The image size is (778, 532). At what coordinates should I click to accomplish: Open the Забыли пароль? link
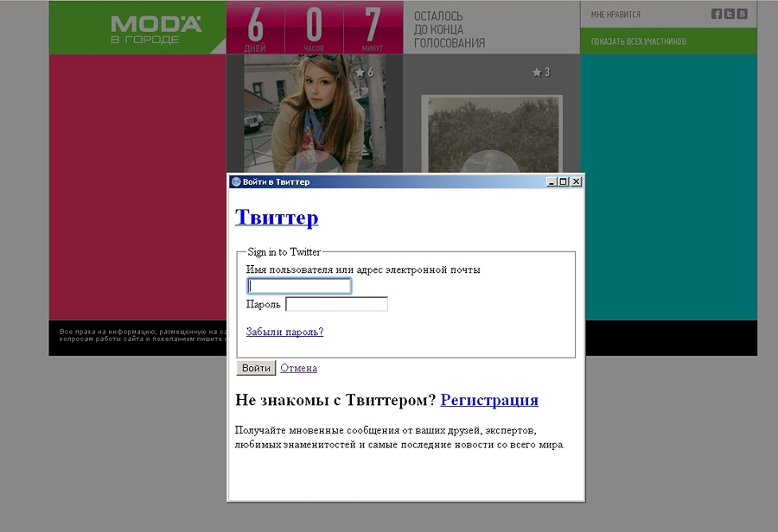284,332
